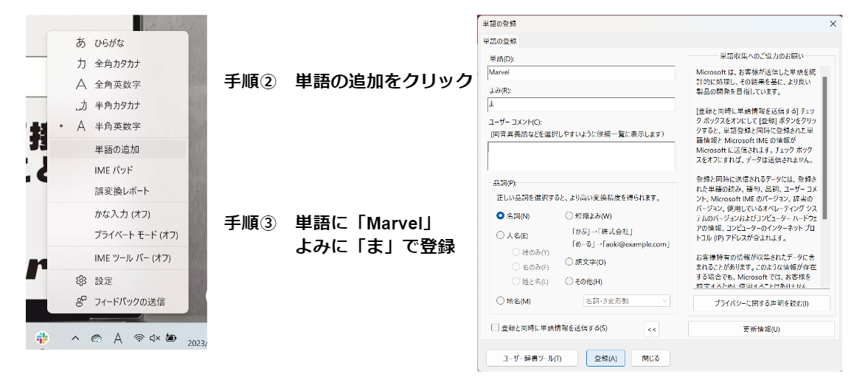The height and width of the screenshot is (388, 868).
Task: Click the muted volume tray icon
Action: point(154,338)
